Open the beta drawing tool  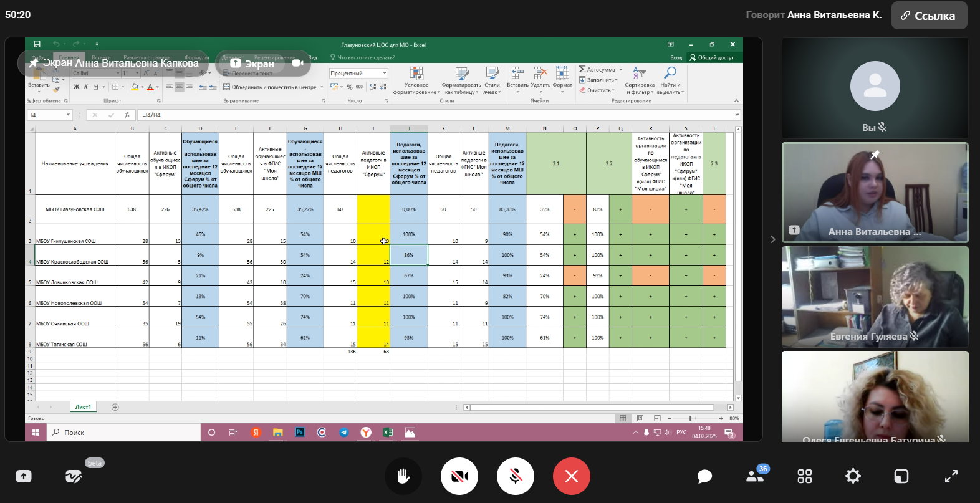click(x=74, y=477)
